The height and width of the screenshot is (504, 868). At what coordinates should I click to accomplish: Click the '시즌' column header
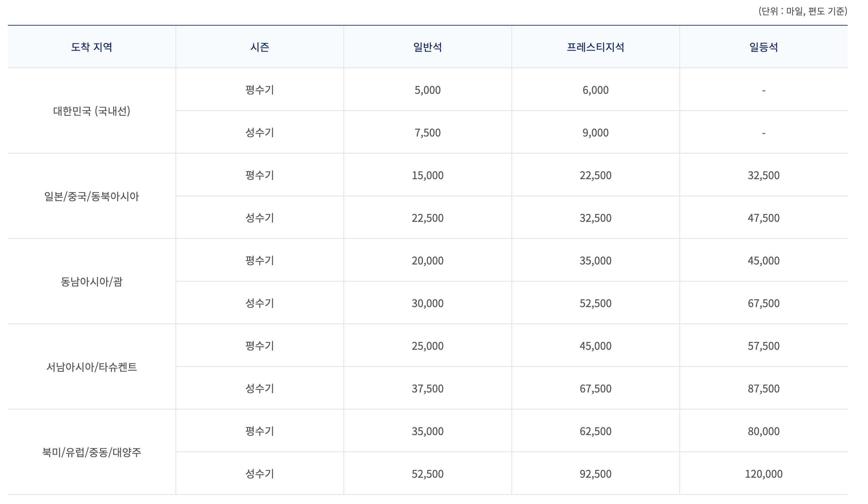pos(260,47)
